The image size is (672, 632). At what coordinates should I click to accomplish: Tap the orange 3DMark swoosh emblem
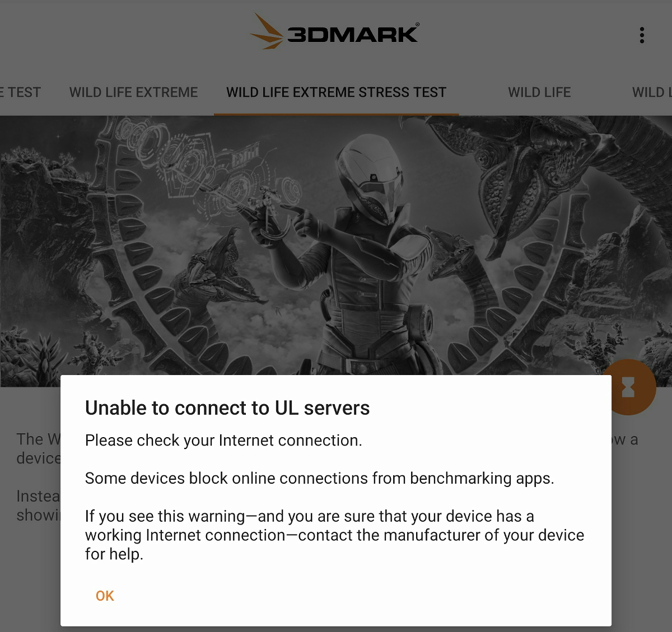267,31
